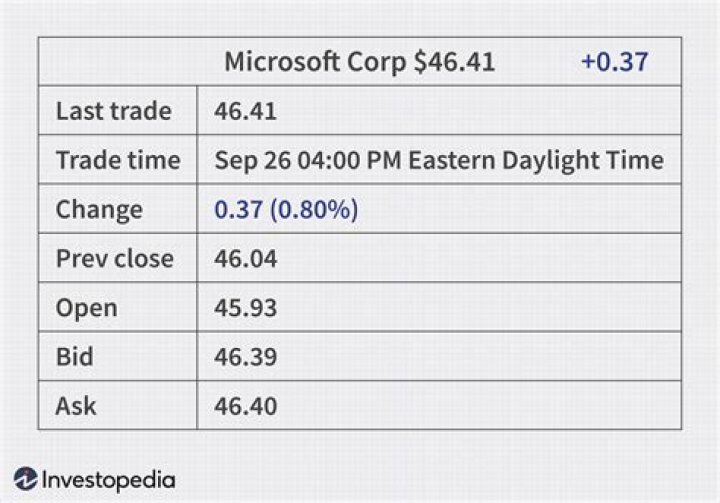Click the Investopedia logo icon
The height and width of the screenshot is (503, 720).
(x=25, y=479)
